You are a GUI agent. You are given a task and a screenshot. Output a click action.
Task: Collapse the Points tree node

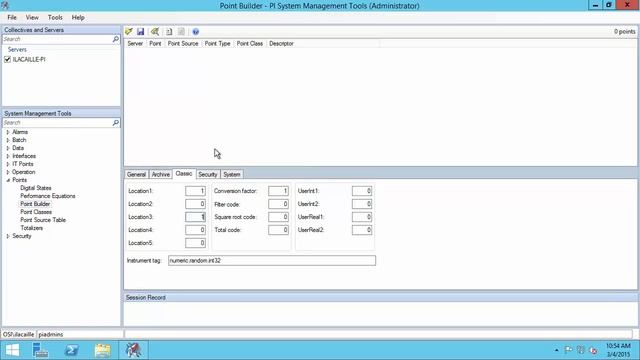pyautogui.click(x=8, y=180)
